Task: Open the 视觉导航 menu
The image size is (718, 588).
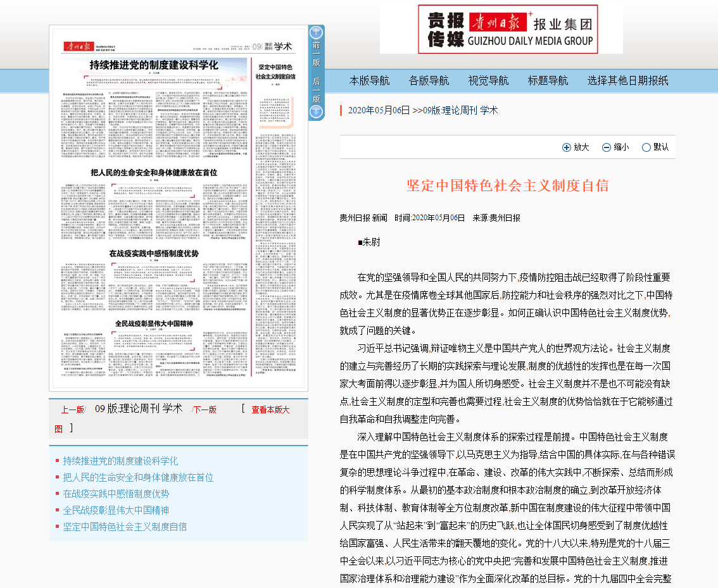Action: coord(488,81)
